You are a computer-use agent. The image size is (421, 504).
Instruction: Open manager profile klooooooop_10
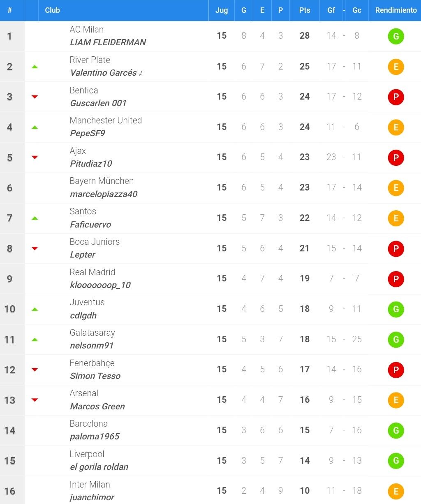coord(100,285)
